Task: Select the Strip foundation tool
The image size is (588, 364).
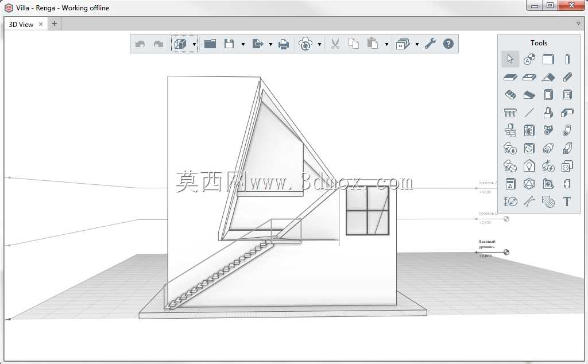Action: coord(567,112)
